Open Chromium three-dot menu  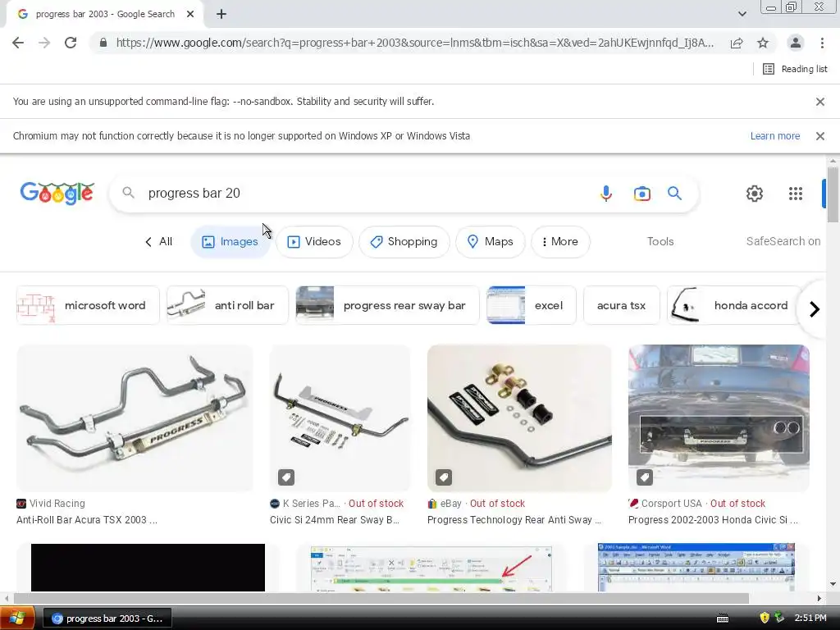pyautogui.click(x=822, y=43)
